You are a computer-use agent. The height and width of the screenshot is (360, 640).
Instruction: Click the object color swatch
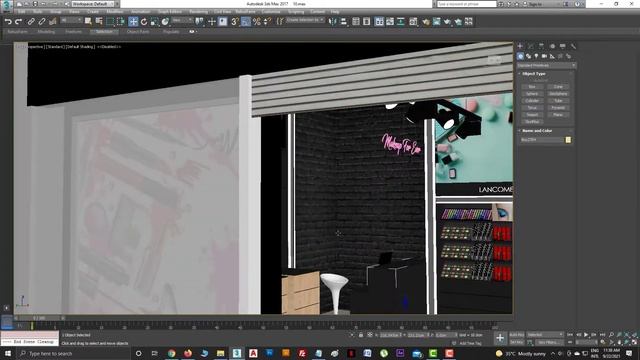point(568,140)
